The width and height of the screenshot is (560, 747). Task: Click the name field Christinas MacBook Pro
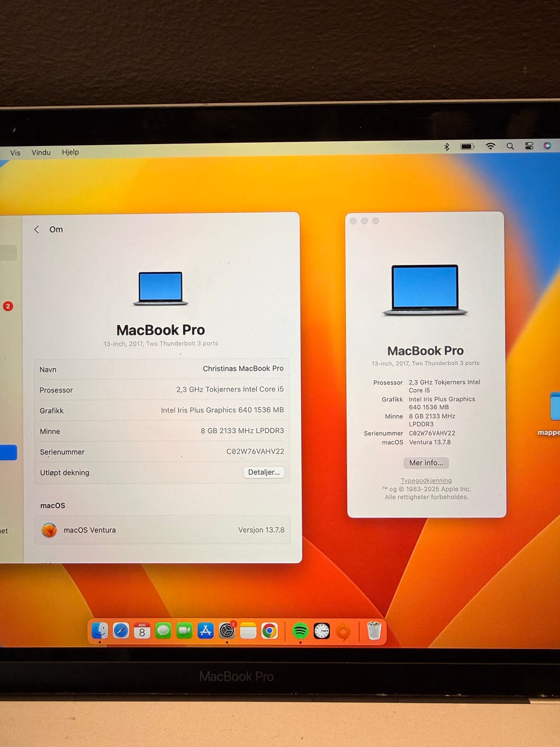(x=243, y=368)
